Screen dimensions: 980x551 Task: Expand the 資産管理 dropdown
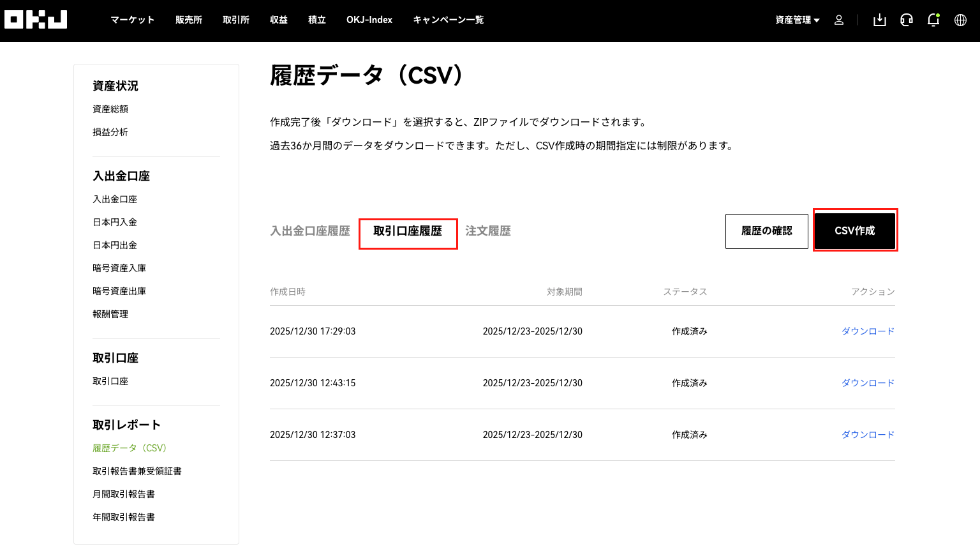click(797, 20)
